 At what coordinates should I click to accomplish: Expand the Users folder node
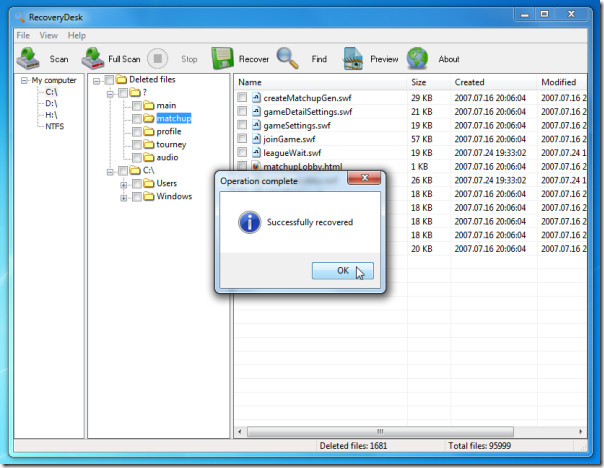click(x=124, y=185)
